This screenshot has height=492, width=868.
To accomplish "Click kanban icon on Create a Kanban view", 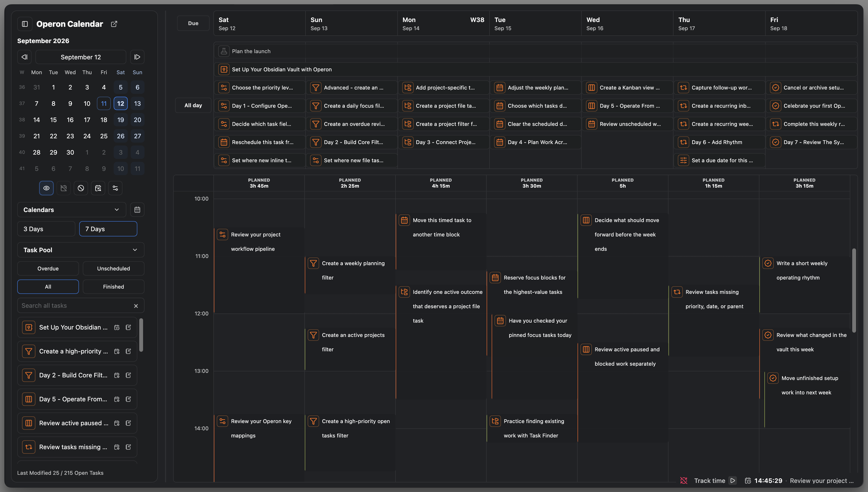I will click(591, 88).
